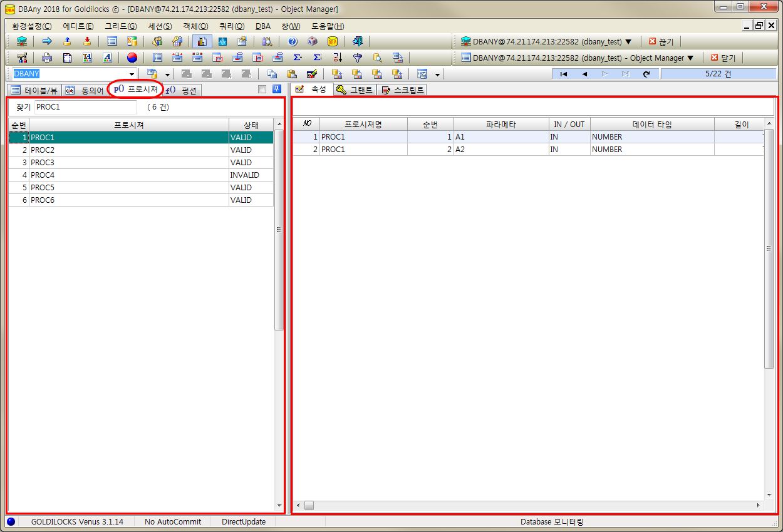Open the 환경설정(C) menu
This screenshot has width=783, height=532.
pos(32,26)
